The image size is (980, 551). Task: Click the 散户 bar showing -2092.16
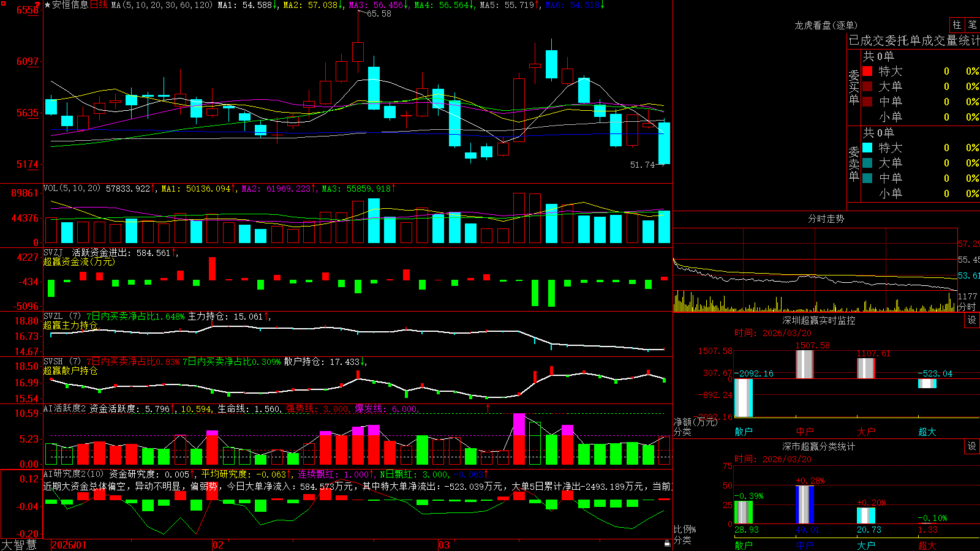coord(744,398)
